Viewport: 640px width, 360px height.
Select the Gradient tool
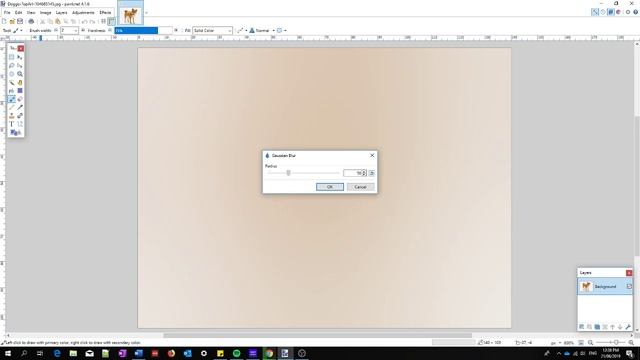[20, 91]
